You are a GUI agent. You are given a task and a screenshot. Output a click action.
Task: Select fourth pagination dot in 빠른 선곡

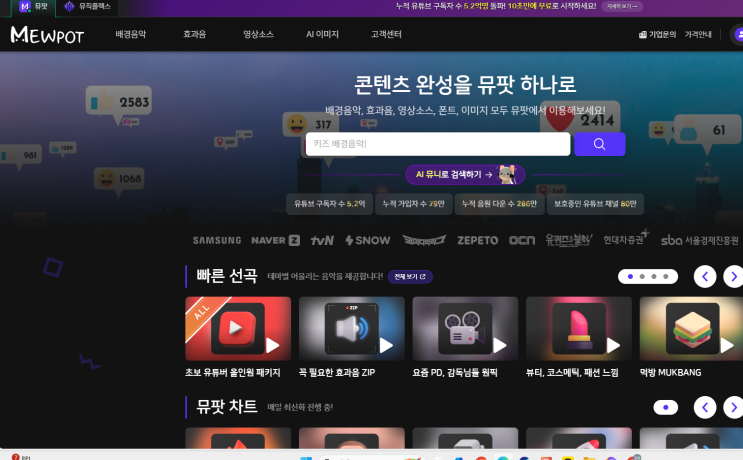(666, 277)
